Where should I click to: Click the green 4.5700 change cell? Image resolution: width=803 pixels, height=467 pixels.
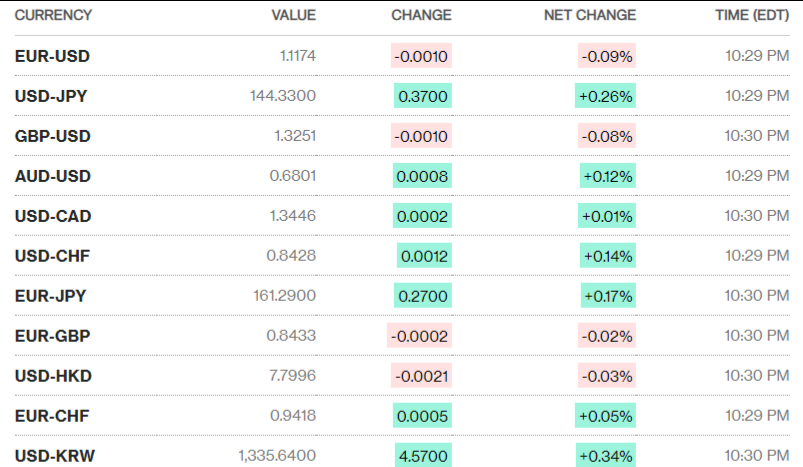424,456
